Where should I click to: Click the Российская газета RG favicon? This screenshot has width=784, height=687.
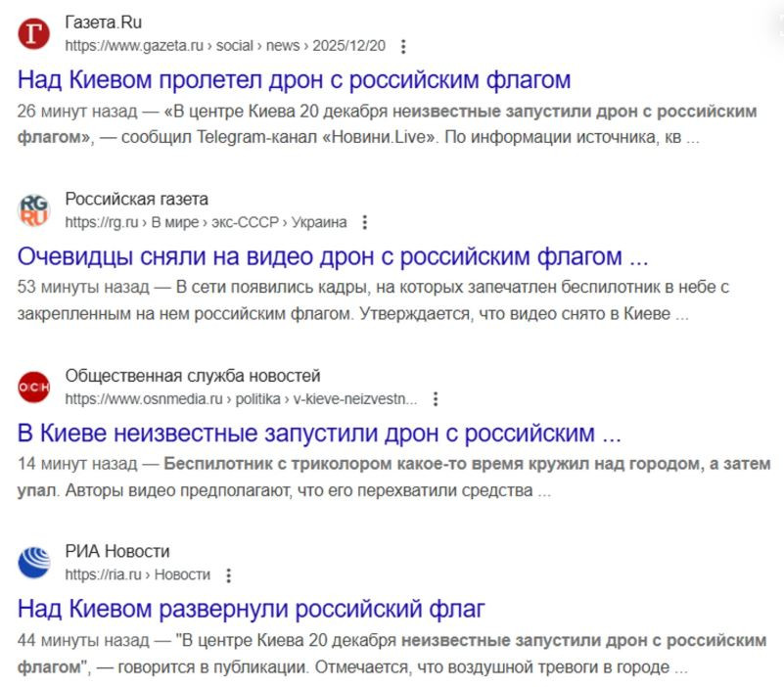pos(33,210)
